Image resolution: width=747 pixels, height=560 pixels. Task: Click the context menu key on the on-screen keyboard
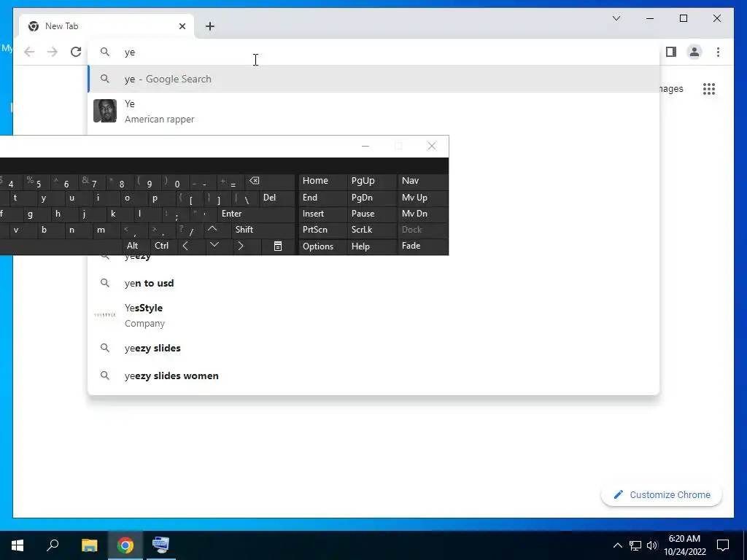(x=278, y=246)
